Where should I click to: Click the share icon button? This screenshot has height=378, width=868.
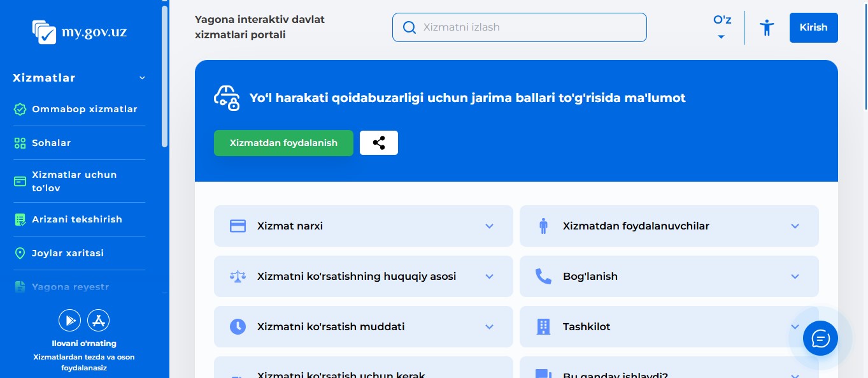[379, 143]
